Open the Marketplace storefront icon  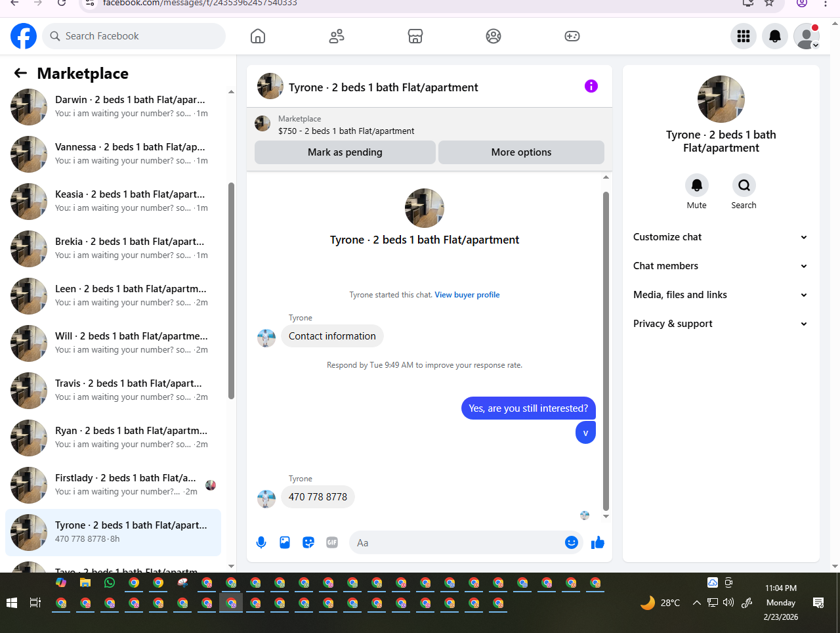tap(415, 36)
